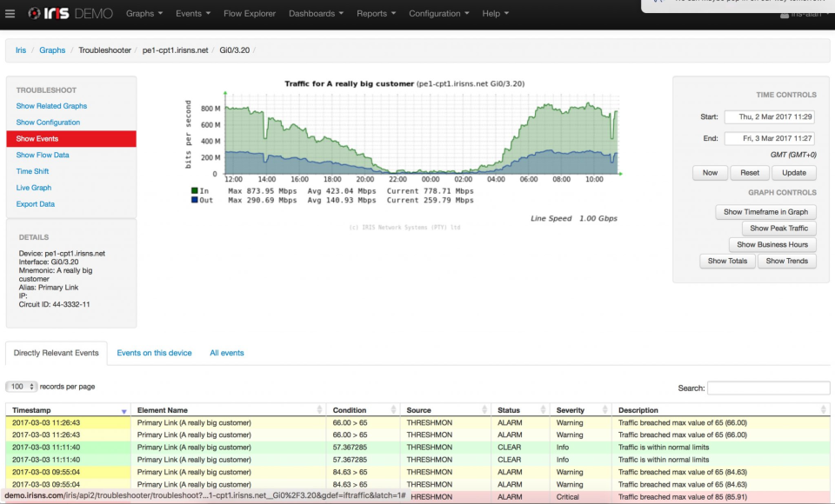Click the Iris DEMO logo
The image size is (835, 504).
click(71, 13)
